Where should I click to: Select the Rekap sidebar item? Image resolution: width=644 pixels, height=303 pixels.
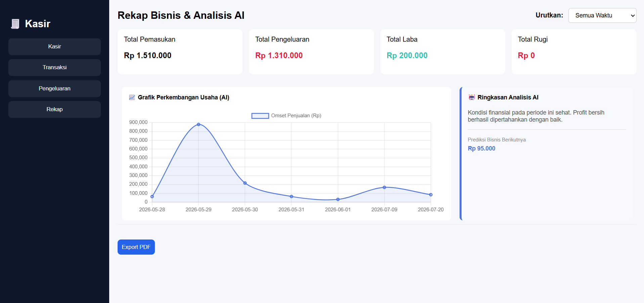coord(54,110)
